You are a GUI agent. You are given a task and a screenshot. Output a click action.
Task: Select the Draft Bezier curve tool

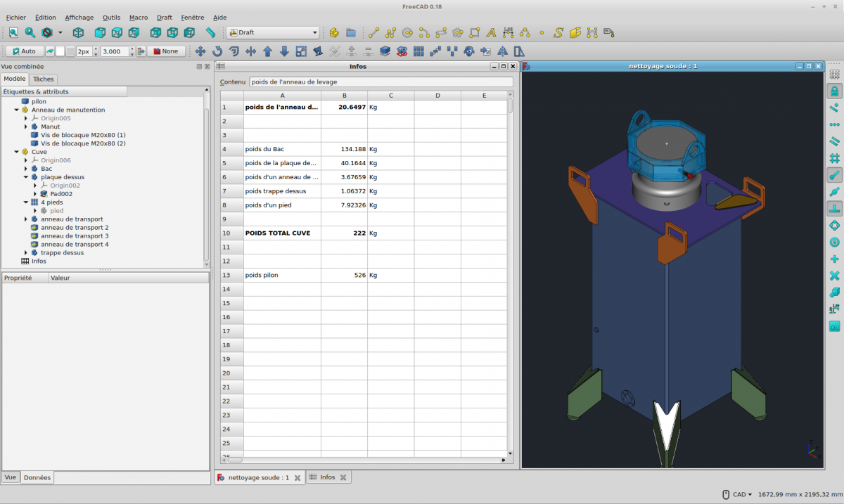pos(592,32)
